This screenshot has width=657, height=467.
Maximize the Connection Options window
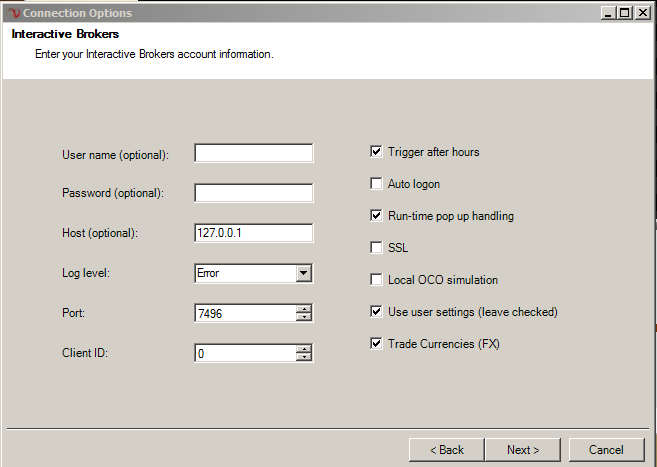pyautogui.click(x=625, y=13)
